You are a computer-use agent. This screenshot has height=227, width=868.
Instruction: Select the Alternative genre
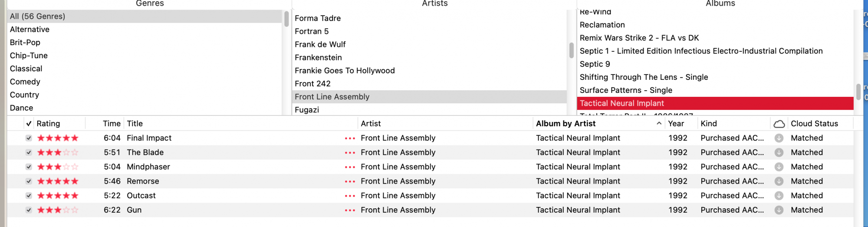pos(30,30)
